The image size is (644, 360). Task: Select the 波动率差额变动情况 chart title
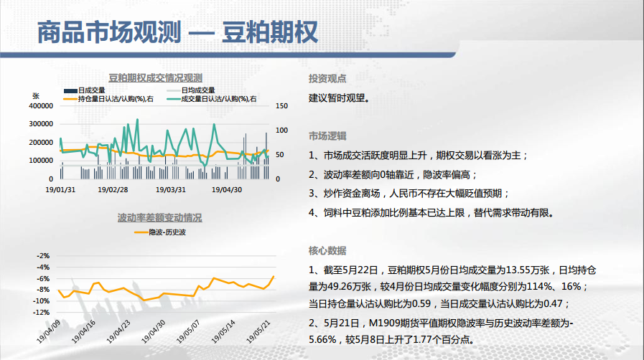pyautogui.click(x=159, y=217)
